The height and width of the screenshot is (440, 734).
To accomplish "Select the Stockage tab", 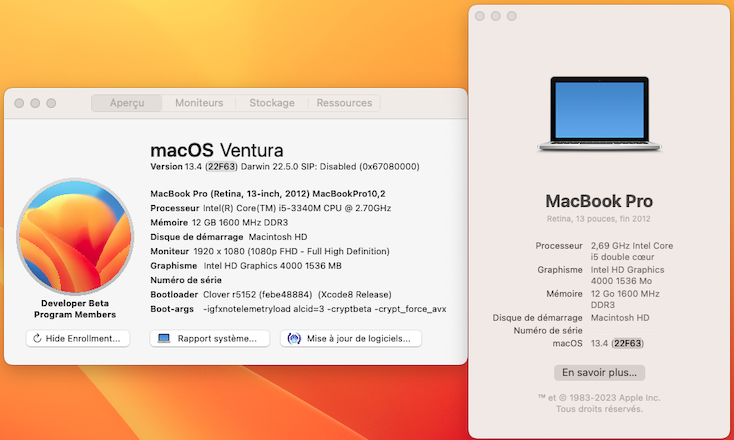I will tap(272, 103).
